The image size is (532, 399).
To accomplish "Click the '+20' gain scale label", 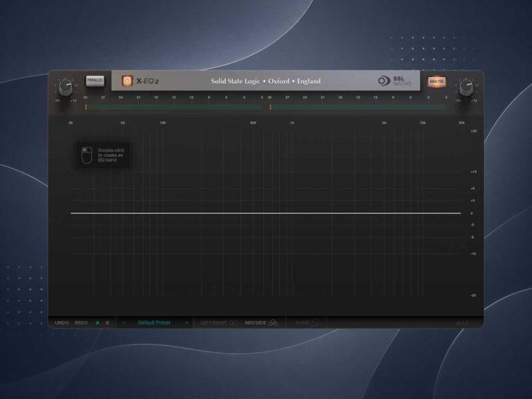I will 473,131.
